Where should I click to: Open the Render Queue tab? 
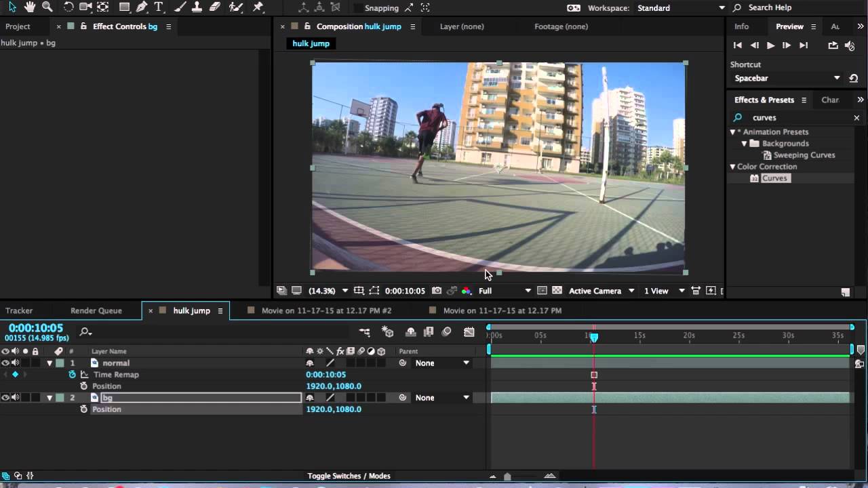tap(96, 310)
